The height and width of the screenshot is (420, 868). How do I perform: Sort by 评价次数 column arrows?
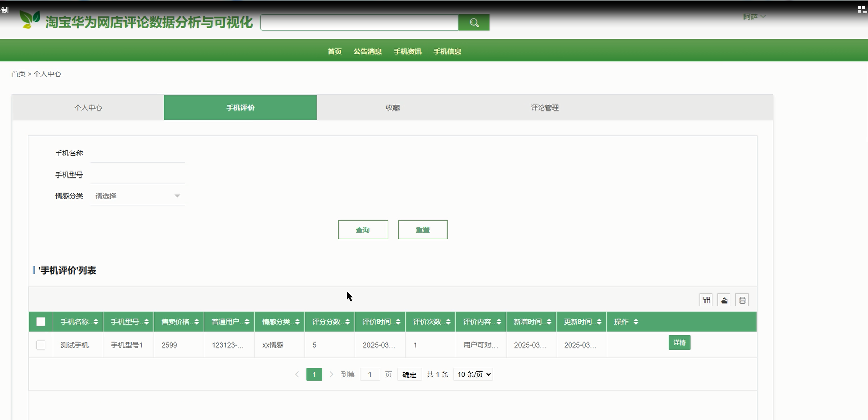(448, 322)
